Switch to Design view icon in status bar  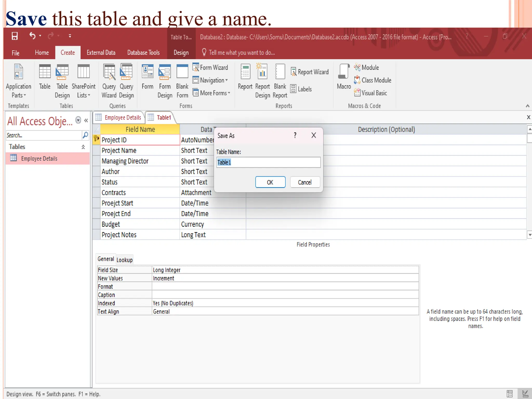point(525,394)
